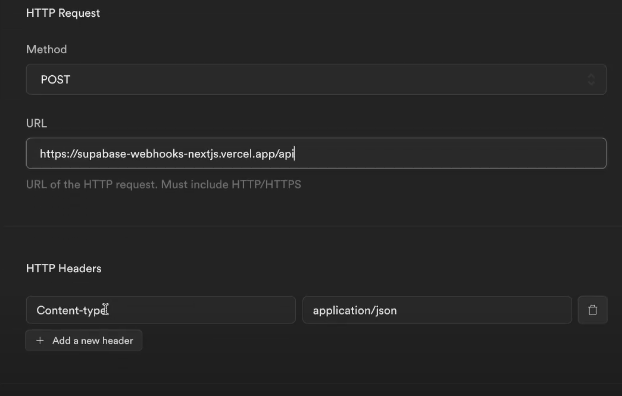The width and height of the screenshot is (622, 396).
Task: Open the Method dropdown showing POST
Action: point(316,79)
